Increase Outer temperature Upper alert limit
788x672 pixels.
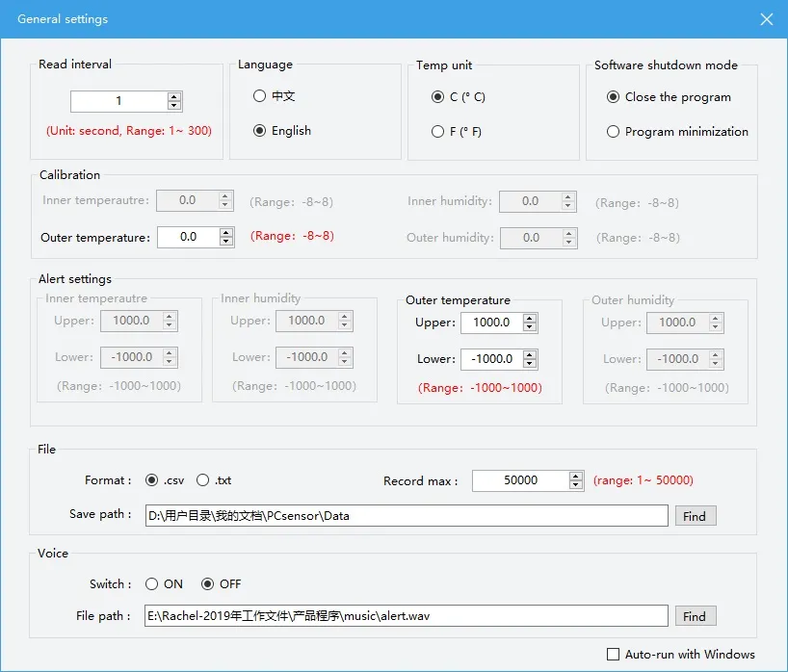click(x=530, y=319)
